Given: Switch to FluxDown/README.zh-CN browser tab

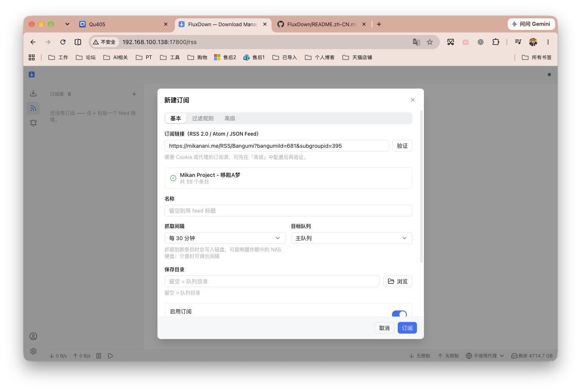Looking at the screenshot, I should tap(322, 24).
